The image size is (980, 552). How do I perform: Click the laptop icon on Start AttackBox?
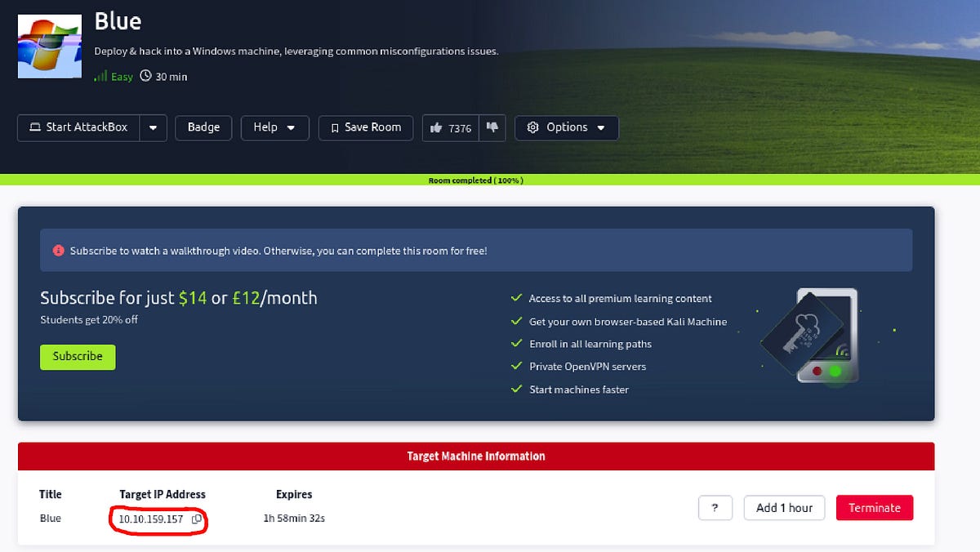[33, 127]
